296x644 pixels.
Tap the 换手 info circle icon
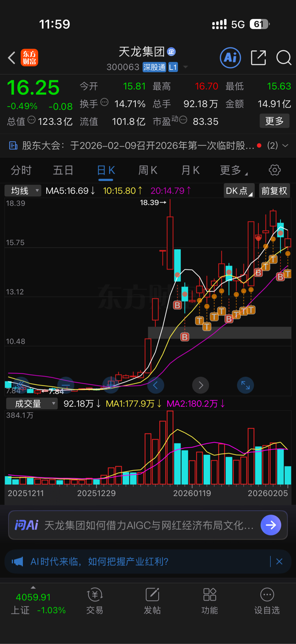(104, 103)
